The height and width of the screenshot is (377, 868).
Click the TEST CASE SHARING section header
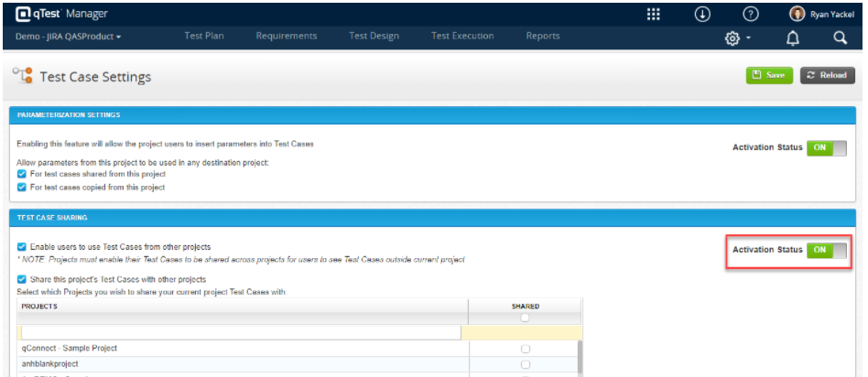(432, 218)
